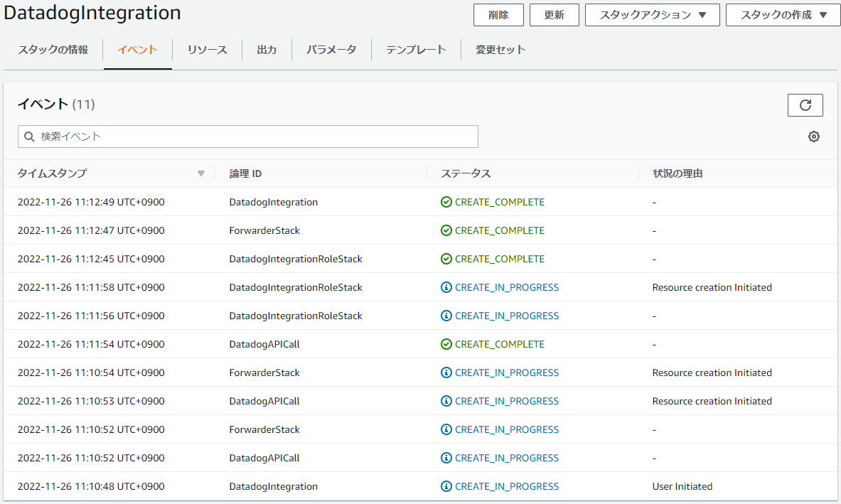Sort by タイムスタンプ column header

tap(52, 173)
